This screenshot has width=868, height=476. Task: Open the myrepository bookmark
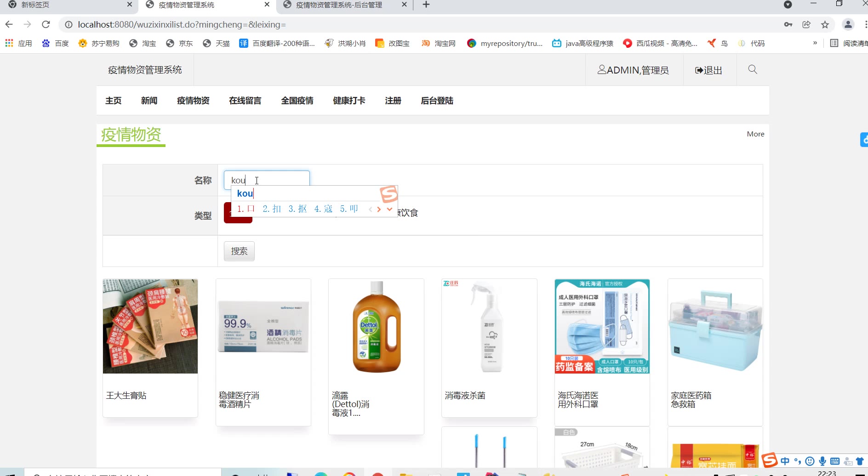(x=505, y=43)
